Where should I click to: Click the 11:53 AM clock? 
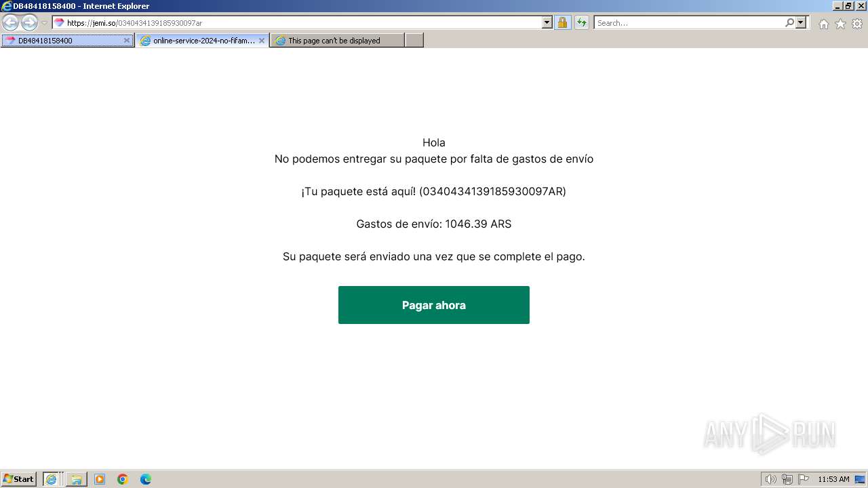coord(833,479)
